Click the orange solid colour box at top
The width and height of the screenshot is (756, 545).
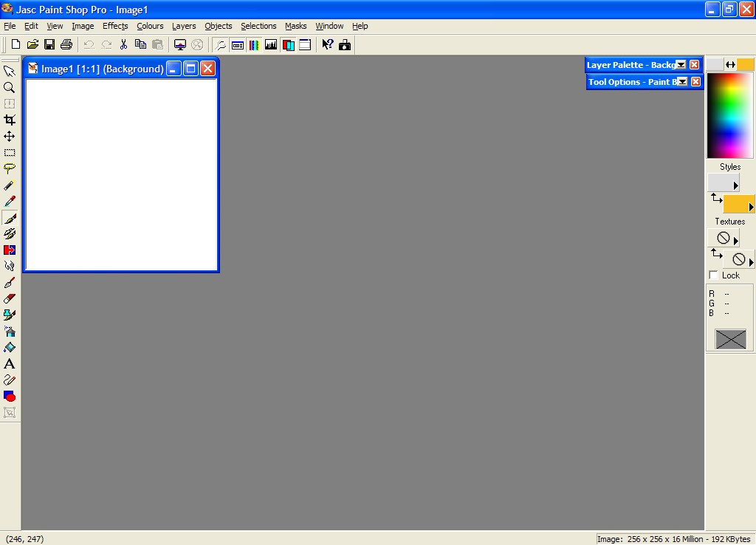pos(745,64)
